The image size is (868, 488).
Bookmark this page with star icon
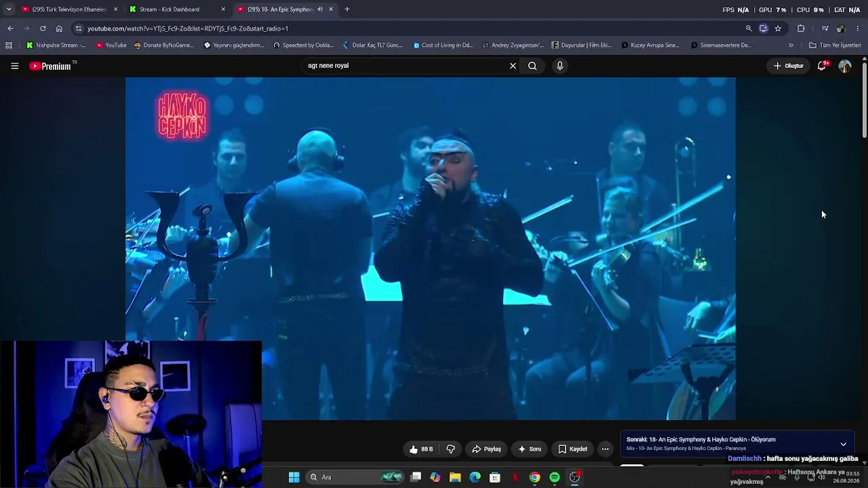(778, 28)
